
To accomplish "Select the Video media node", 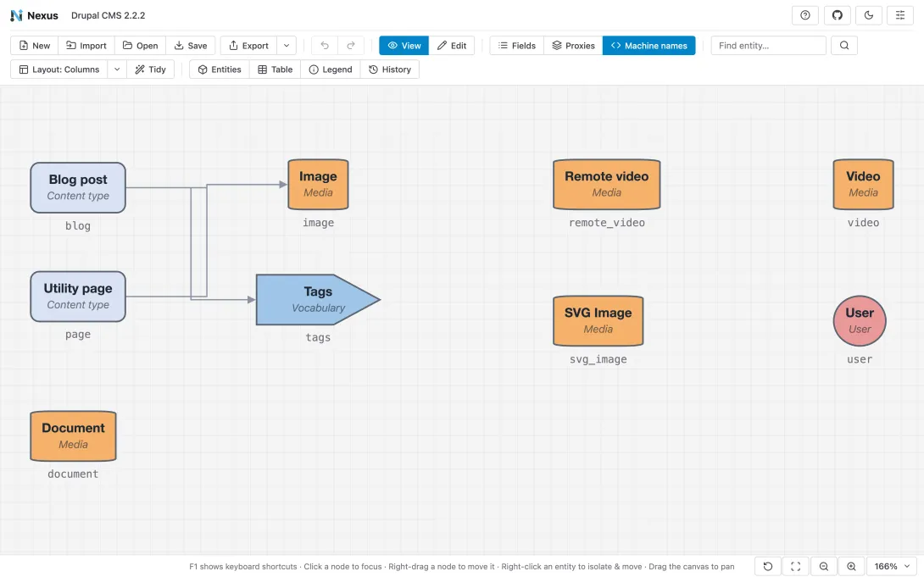I will [x=863, y=185].
